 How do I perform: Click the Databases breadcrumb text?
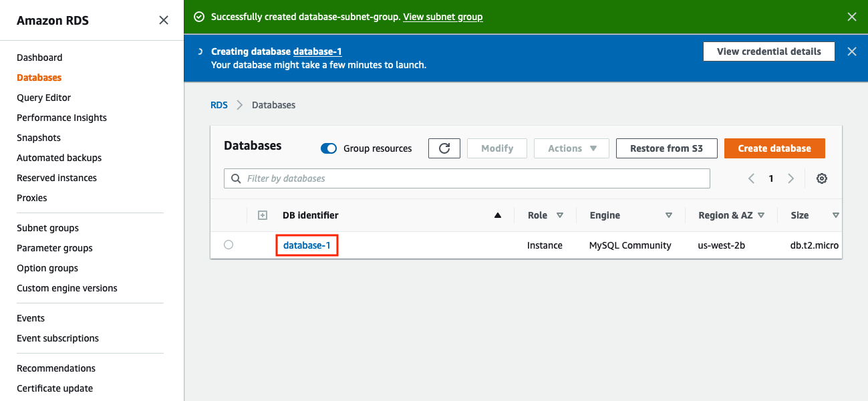[273, 105]
